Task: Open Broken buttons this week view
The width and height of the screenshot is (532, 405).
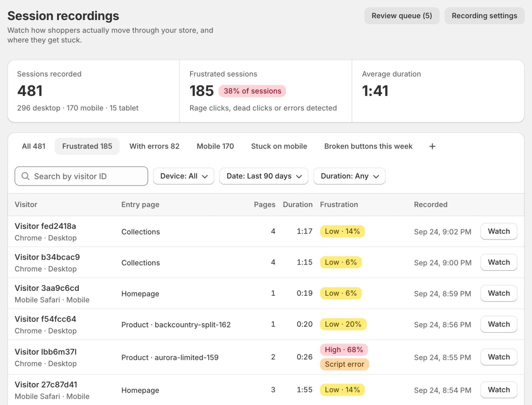Action: click(x=368, y=146)
